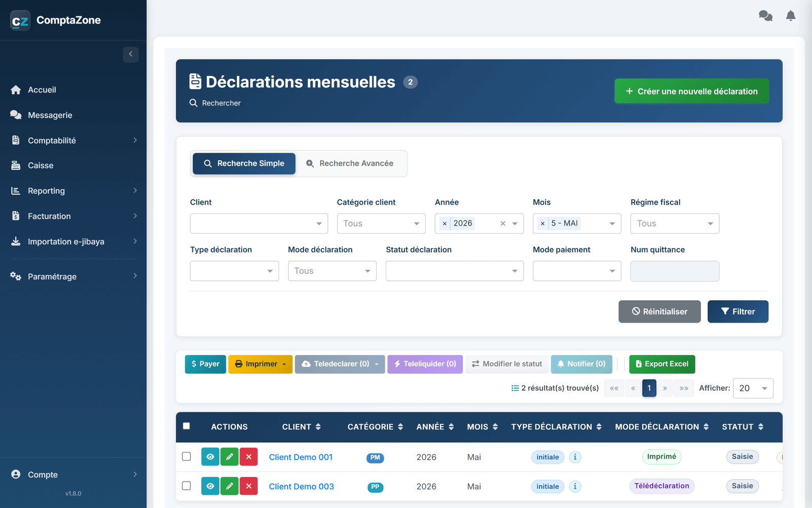Screen dimensions: 812x508
Task: Expand Importation e-jibaya in the sidebar
Action: pos(74,241)
